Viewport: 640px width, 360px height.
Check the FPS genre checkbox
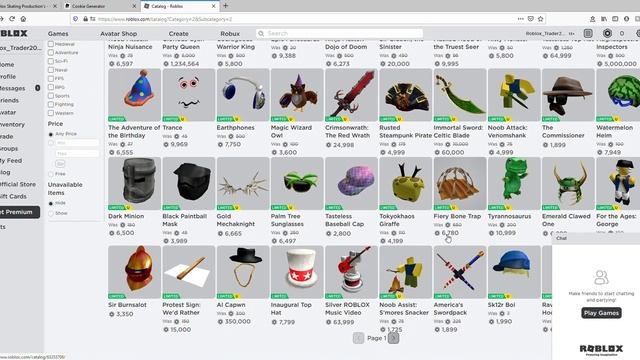pyautogui.click(x=51, y=78)
